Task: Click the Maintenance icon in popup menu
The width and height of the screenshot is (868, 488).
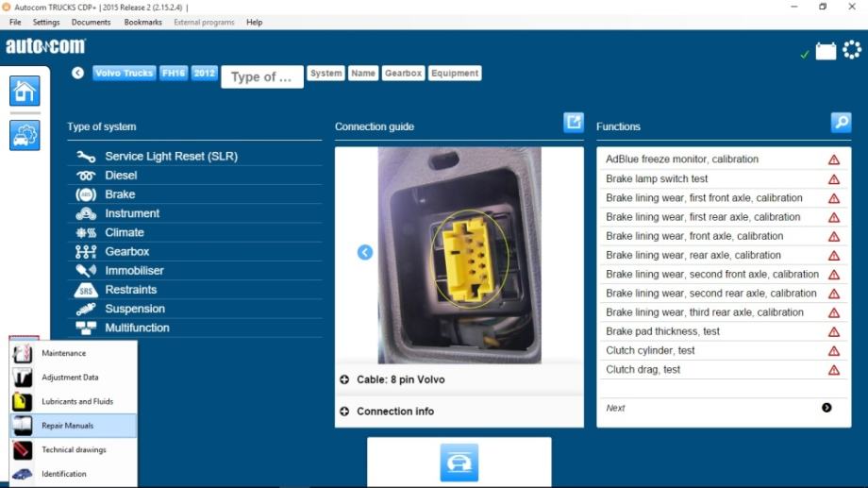Action: [x=22, y=353]
